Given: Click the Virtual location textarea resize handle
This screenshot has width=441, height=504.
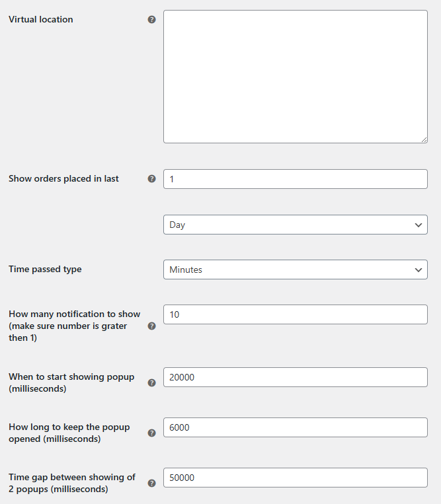Looking at the screenshot, I should (x=424, y=139).
